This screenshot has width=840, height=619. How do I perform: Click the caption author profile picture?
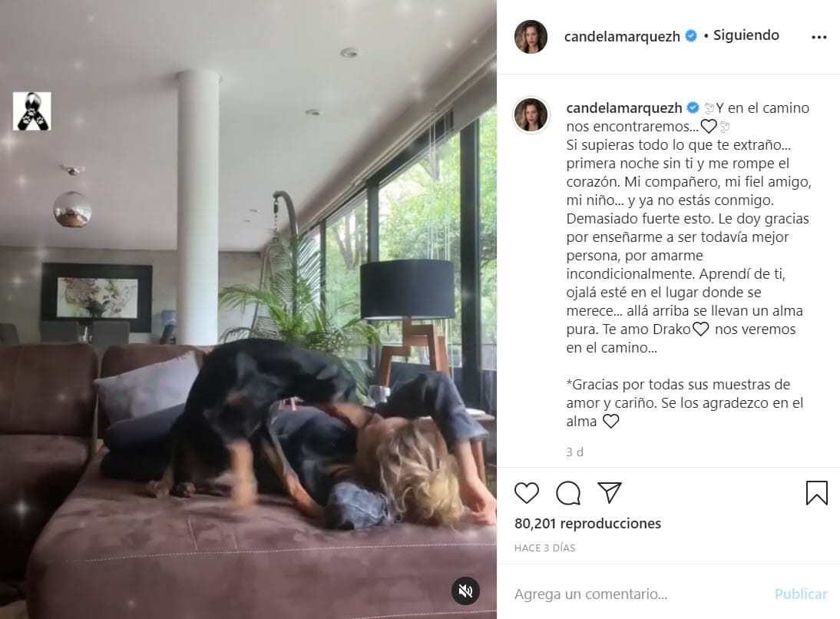click(531, 114)
